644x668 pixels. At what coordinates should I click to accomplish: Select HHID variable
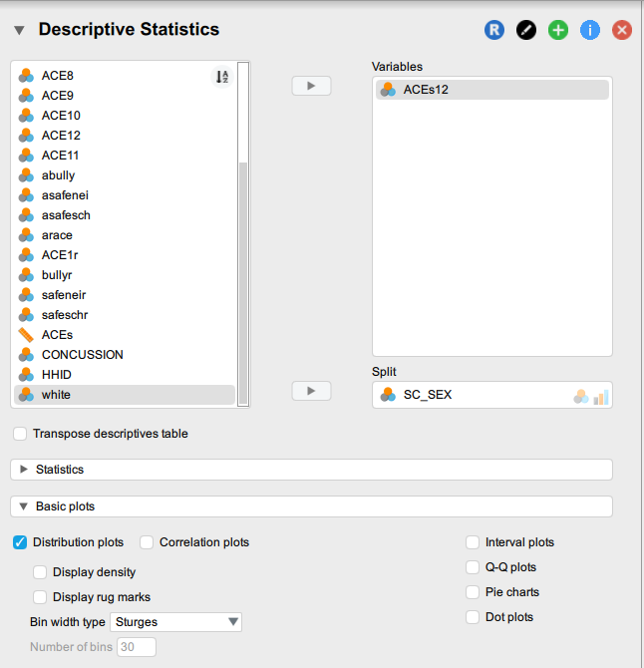point(125,375)
